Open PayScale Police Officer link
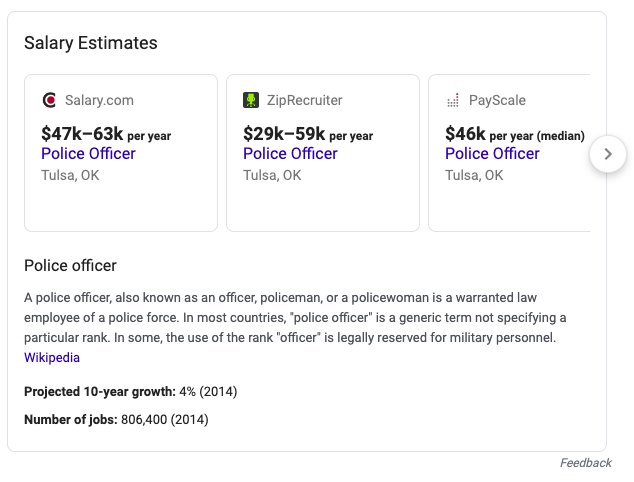The image size is (634, 482). click(492, 154)
